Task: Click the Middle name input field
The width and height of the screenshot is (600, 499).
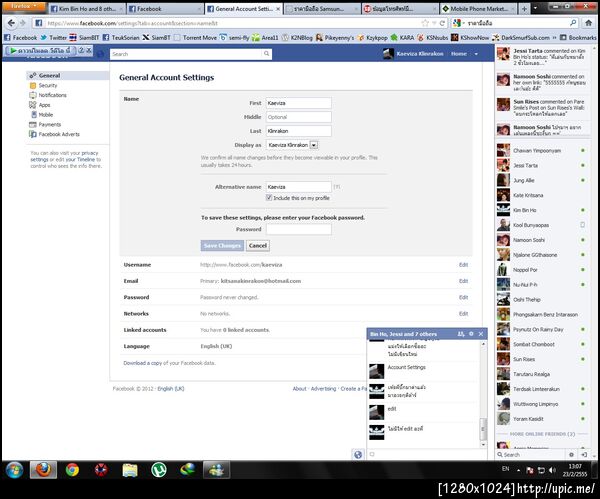Action: coord(298,117)
